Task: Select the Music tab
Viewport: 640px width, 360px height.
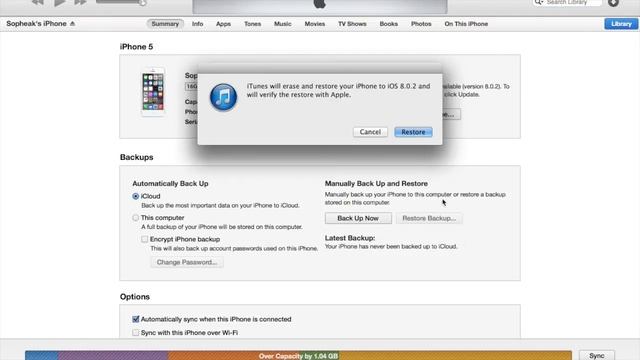Action: pyautogui.click(x=283, y=24)
